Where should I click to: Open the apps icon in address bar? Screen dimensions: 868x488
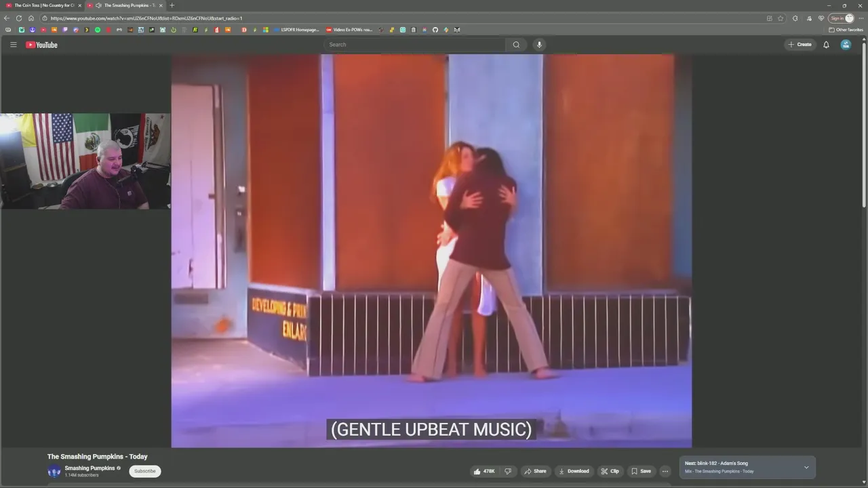click(x=769, y=18)
